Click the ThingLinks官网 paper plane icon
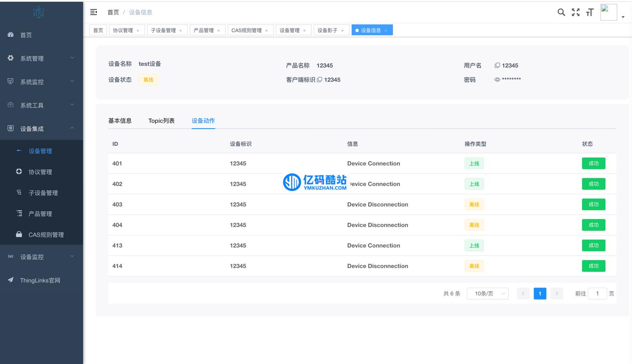This screenshot has height=364, width=632. pos(11,280)
